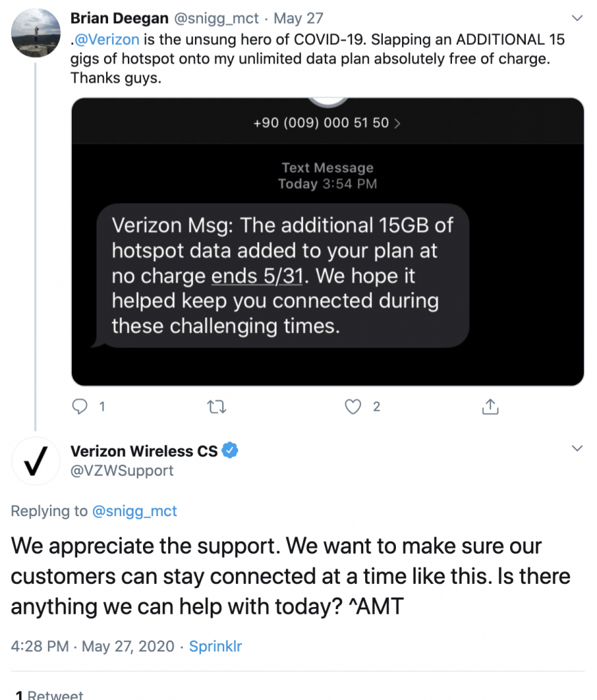597x700 pixels.
Task: Click the 4:28 PM May 27, 2020 timestamp
Action: (x=92, y=646)
